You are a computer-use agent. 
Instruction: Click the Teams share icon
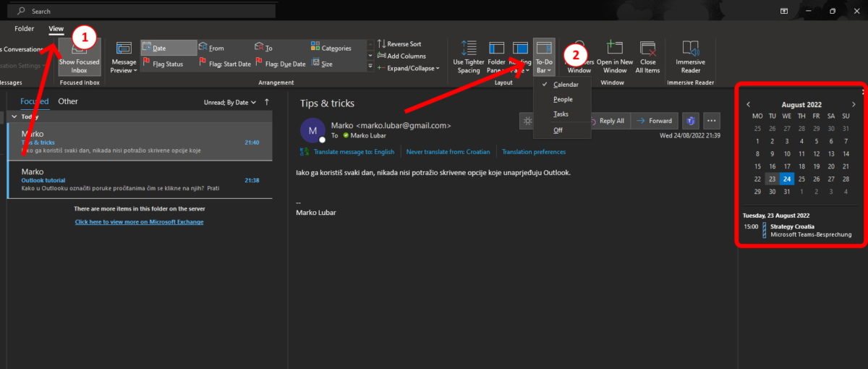(x=690, y=121)
